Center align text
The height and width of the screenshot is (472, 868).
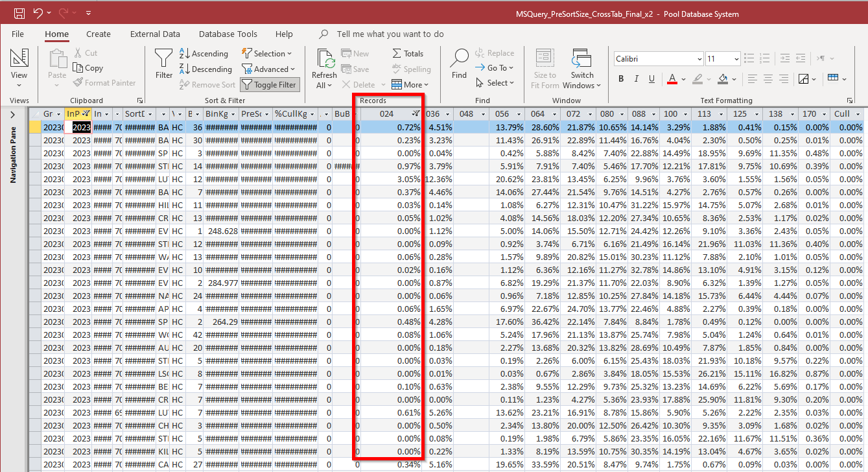tap(768, 79)
